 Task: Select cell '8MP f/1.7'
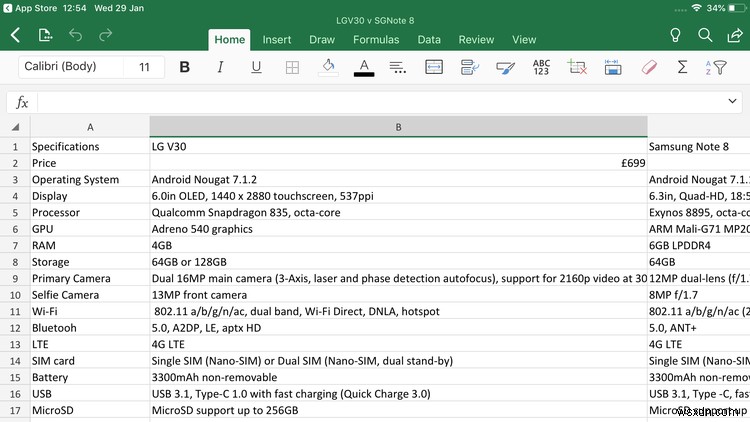point(698,295)
